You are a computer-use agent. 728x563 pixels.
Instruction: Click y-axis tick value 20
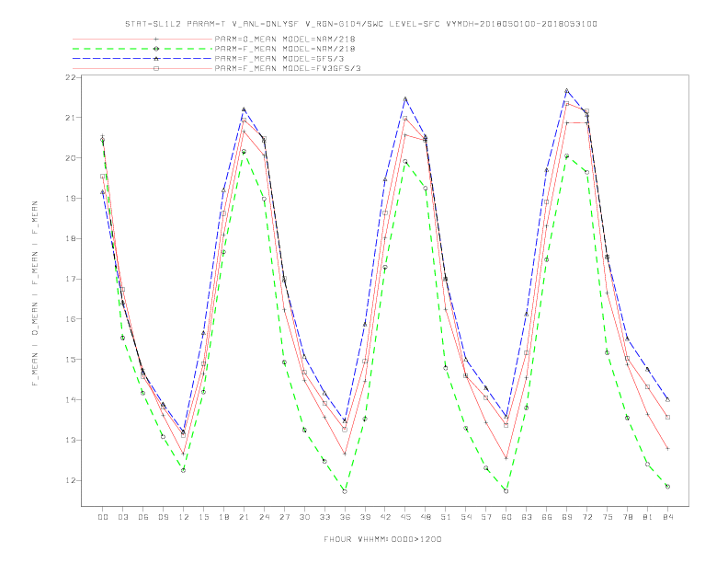click(x=70, y=158)
